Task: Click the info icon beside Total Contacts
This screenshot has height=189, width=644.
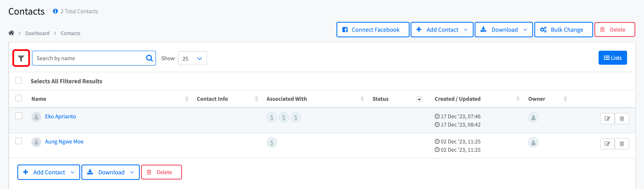Action: (55, 11)
